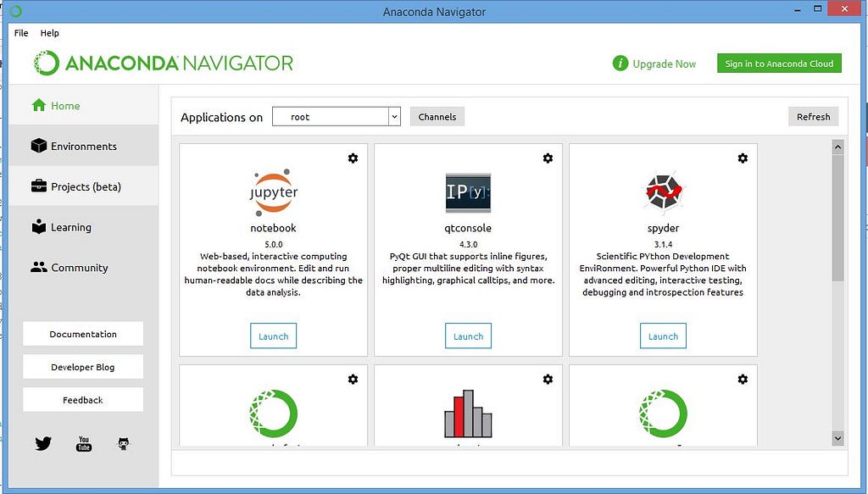Click the Anaconda Navigator logo
The image size is (868, 494).
pyautogui.click(x=164, y=63)
